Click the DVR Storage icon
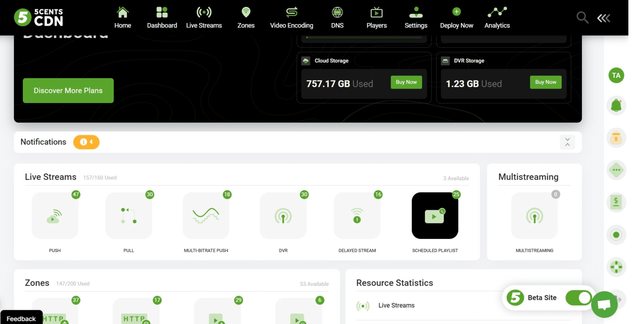The width and height of the screenshot is (644, 324). [445, 61]
